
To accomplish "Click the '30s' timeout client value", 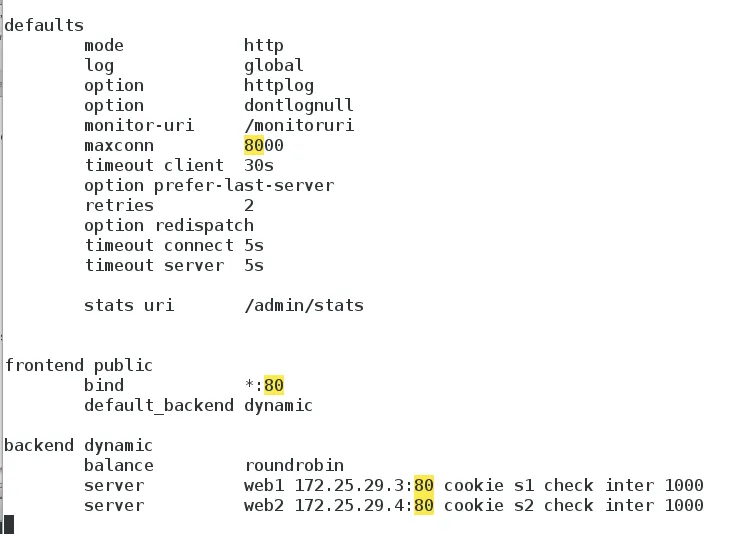I will [259, 165].
